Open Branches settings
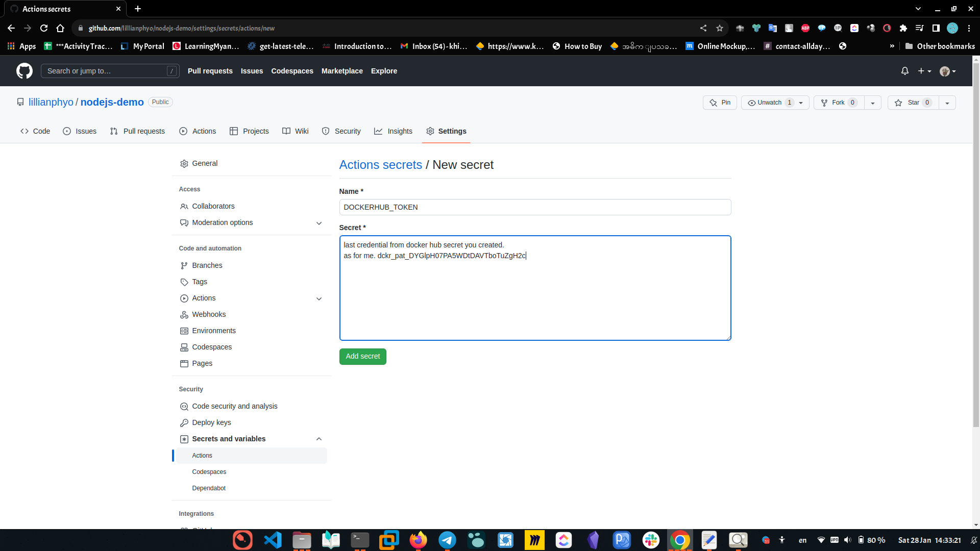Viewport: 980px width, 551px height. [252, 265]
